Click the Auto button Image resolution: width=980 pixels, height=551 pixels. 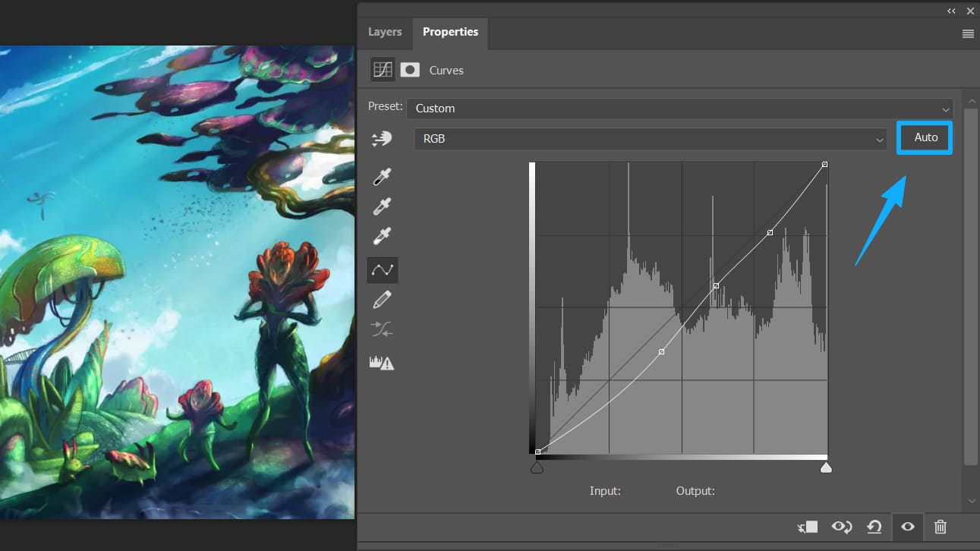(925, 138)
